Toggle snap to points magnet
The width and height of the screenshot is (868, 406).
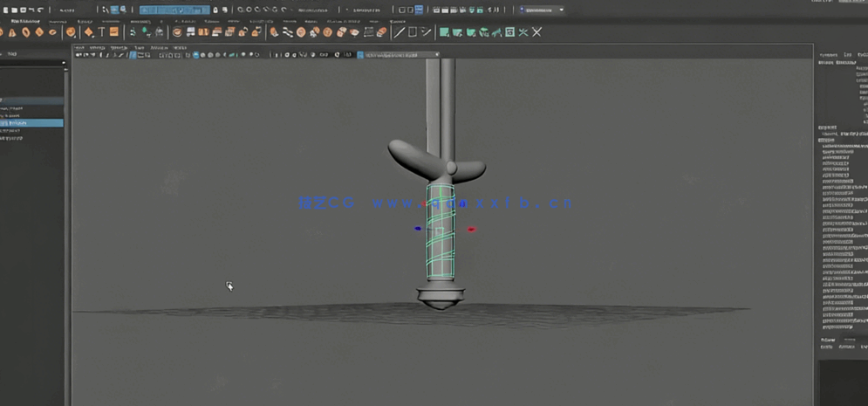point(256,10)
